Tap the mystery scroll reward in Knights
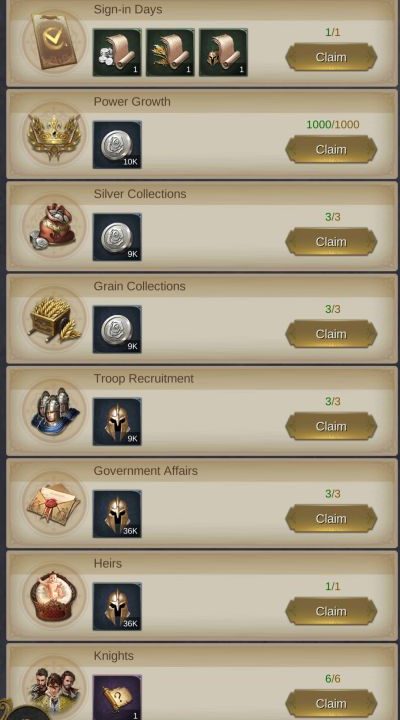This screenshot has width=400, height=720. tap(117, 698)
